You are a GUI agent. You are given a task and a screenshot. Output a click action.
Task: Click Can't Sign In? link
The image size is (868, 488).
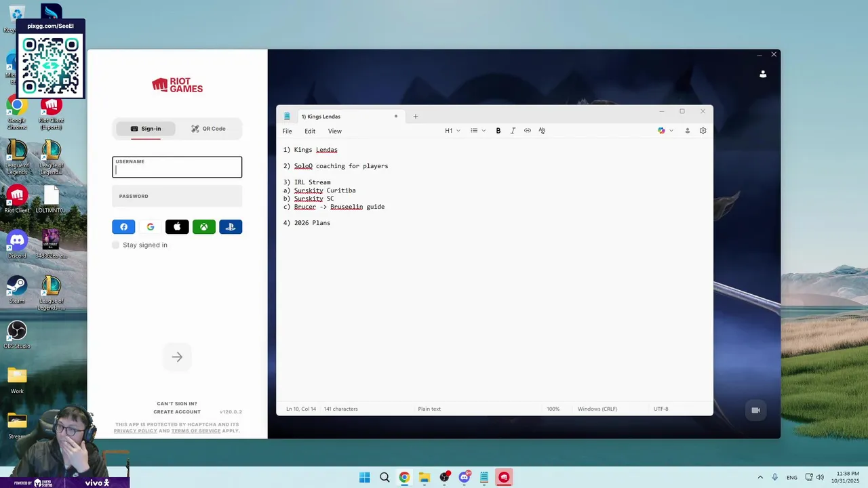[177, 404]
